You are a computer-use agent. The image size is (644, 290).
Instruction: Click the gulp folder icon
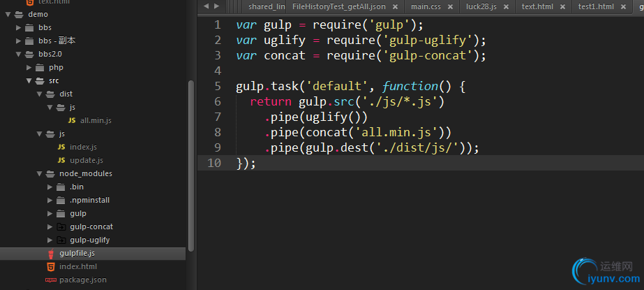click(61, 214)
